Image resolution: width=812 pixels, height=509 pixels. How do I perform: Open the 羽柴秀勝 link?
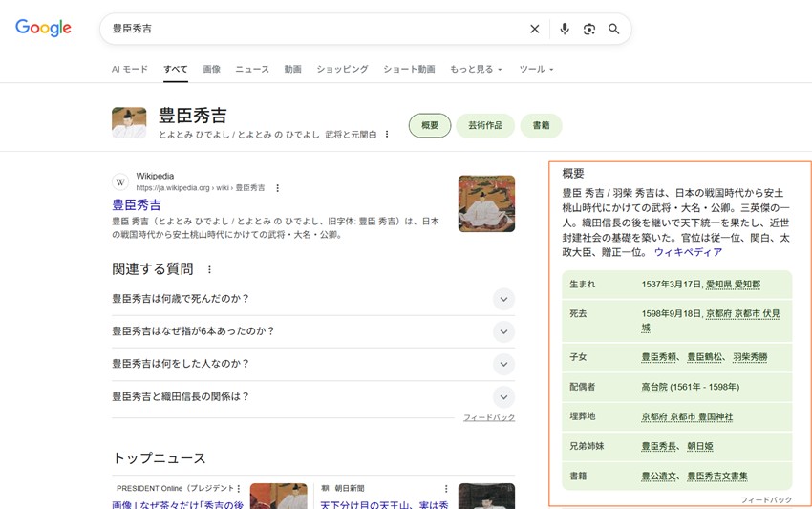tap(750, 357)
